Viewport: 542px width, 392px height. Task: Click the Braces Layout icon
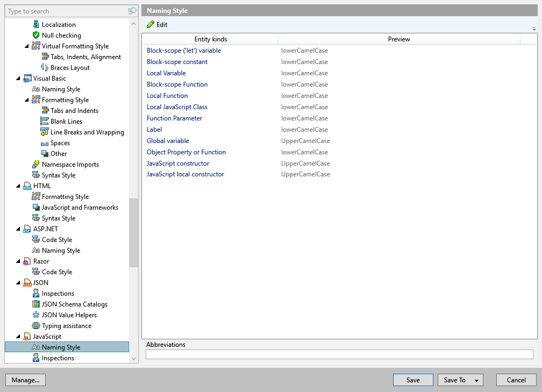point(45,68)
